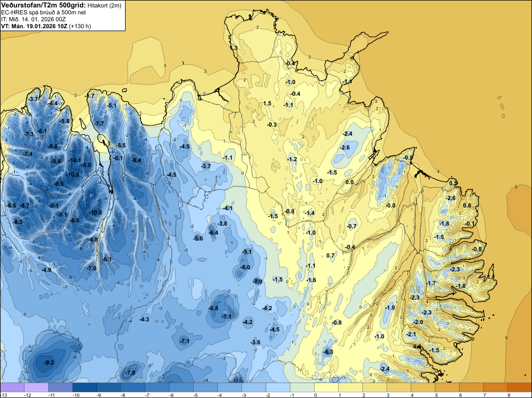Select the '-9.1' temperature value
The image size is (532, 398).
click(x=53, y=205)
